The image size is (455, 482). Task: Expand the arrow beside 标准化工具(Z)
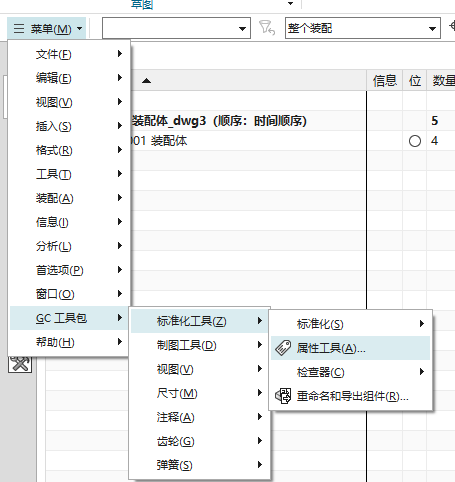click(x=260, y=321)
